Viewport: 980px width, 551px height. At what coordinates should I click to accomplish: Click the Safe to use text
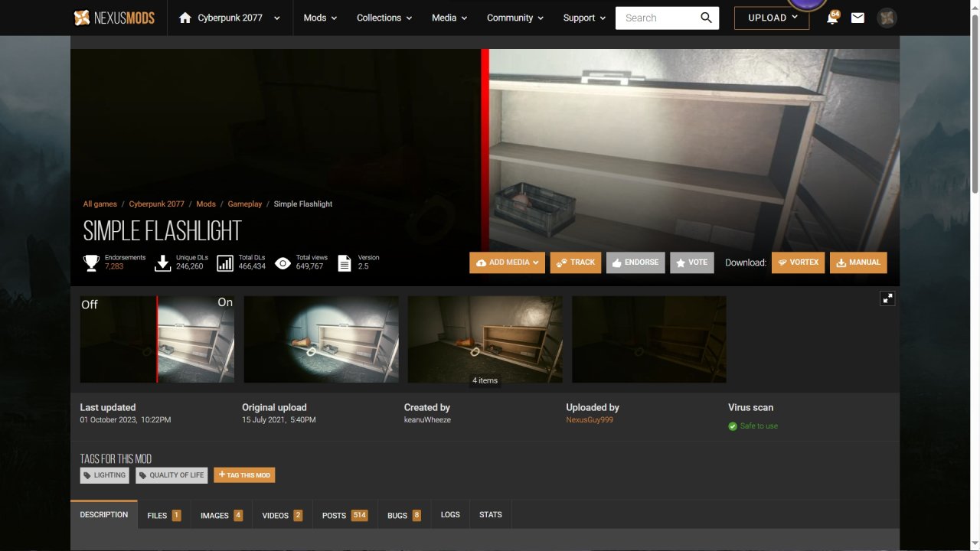[759, 426]
